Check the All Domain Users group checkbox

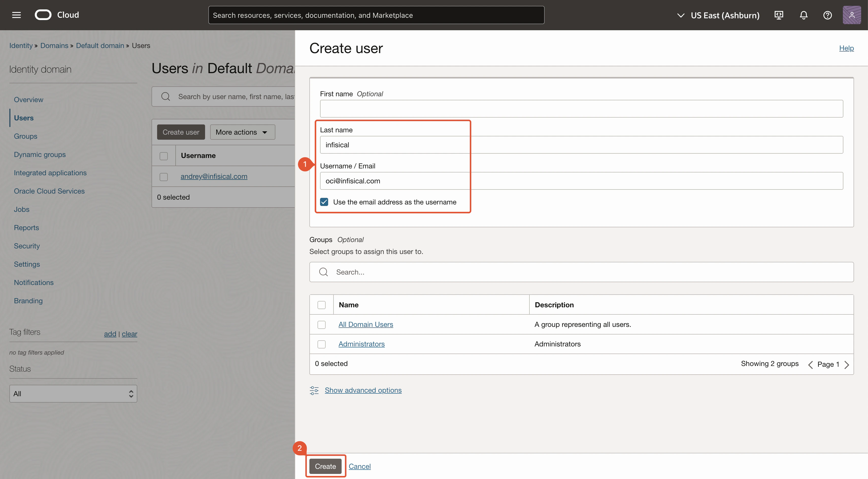[x=322, y=325]
